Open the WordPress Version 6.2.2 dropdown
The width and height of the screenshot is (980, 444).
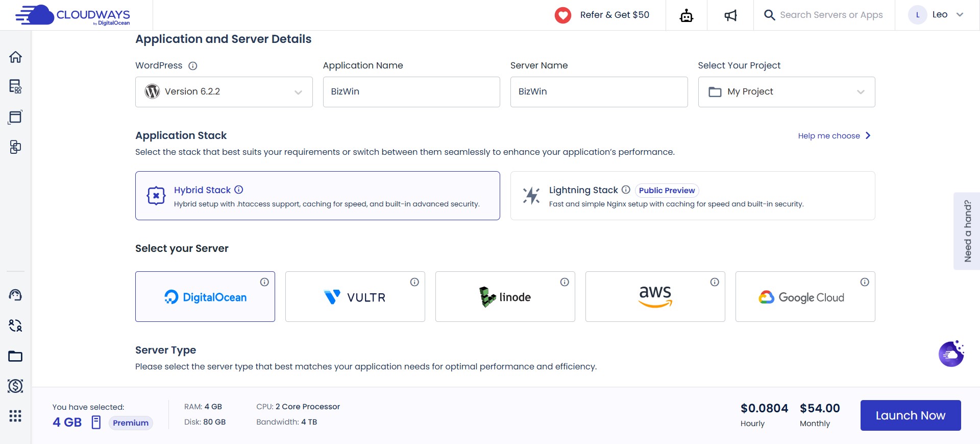coord(224,92)
